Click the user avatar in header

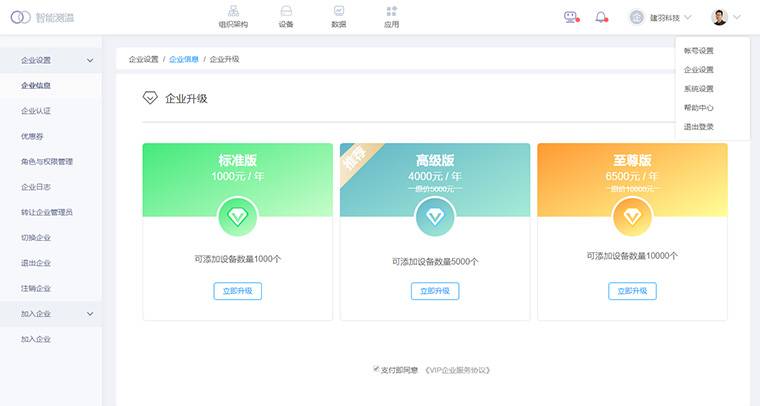[720, 17]
